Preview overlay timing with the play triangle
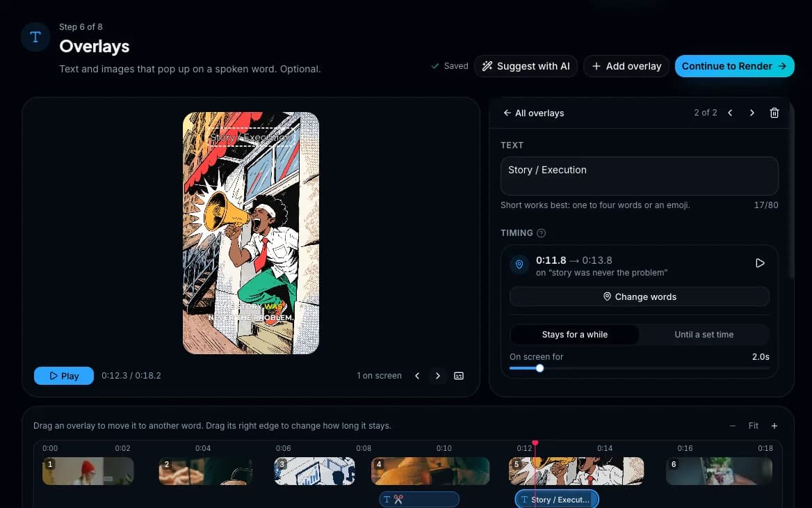 pos(760,263)
